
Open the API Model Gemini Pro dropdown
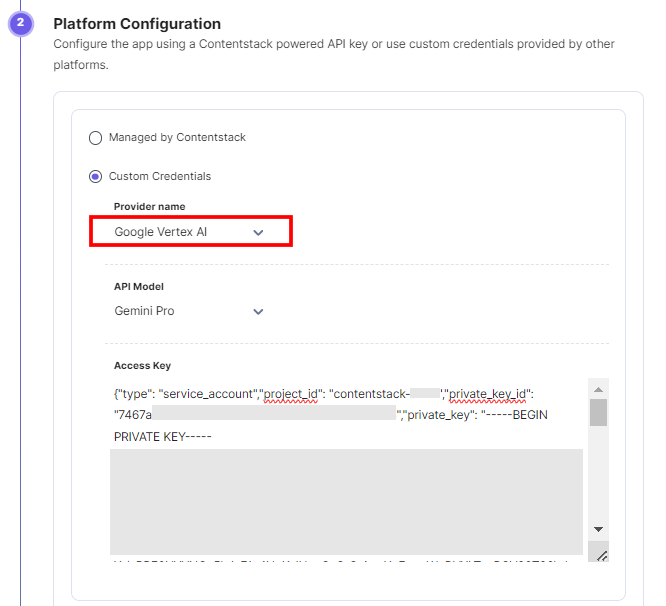pos(189,311)
